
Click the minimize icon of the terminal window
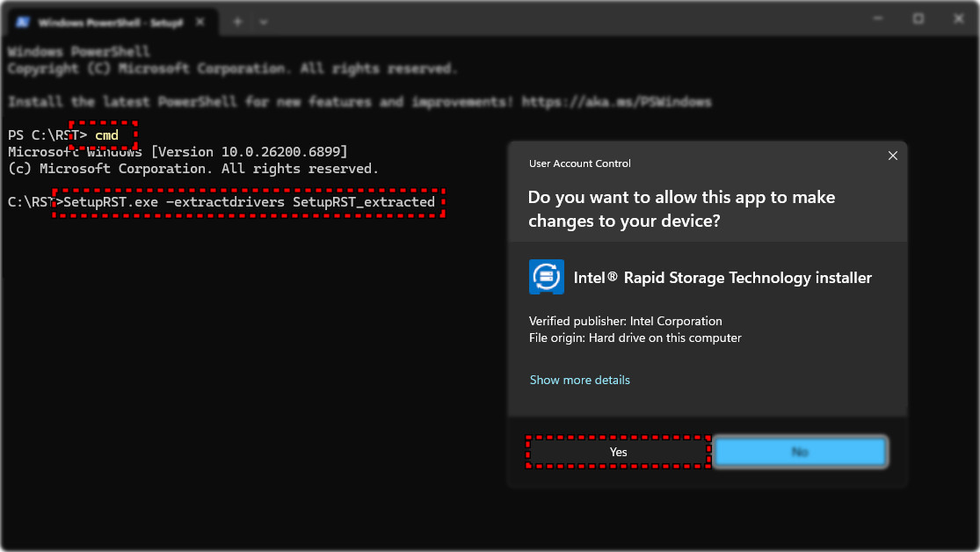click(876, 16)
